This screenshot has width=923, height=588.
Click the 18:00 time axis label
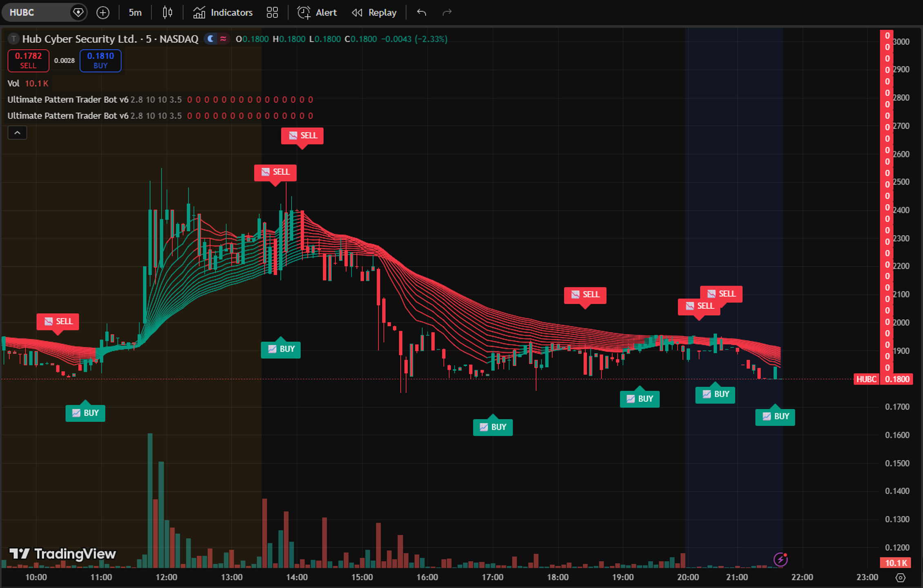(x=558, y=577)
